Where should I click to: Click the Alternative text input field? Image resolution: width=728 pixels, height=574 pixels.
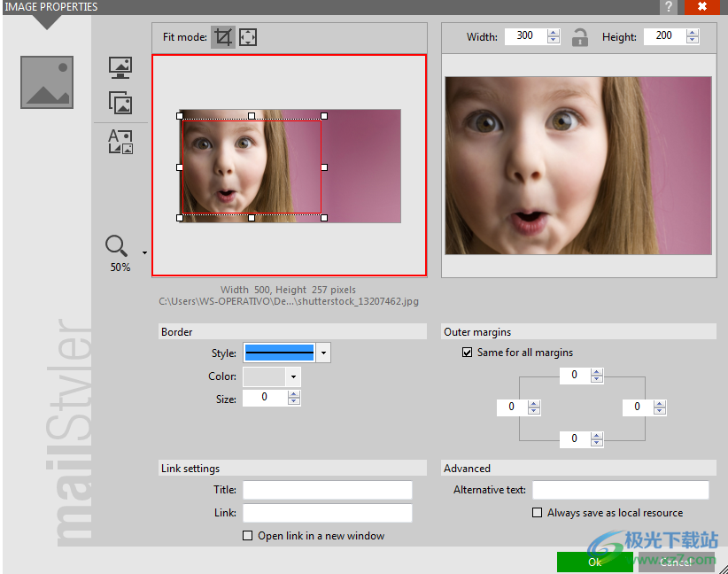pyautogui.click(x=620, y=490)
